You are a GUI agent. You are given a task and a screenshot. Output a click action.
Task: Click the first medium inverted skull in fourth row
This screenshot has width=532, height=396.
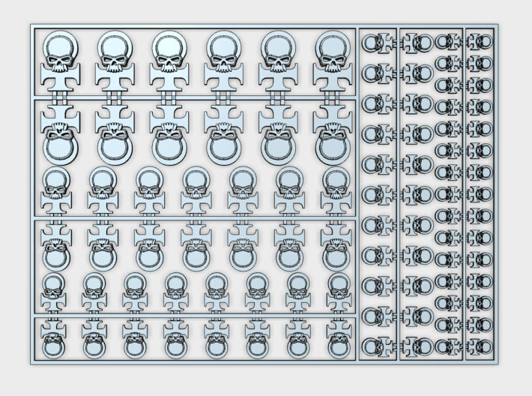point(55,247)
